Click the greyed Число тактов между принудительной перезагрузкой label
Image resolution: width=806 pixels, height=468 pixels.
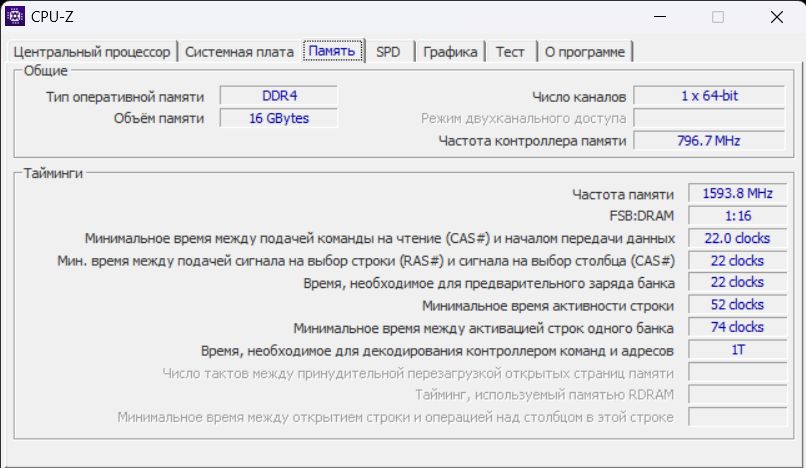coord(418,373)
